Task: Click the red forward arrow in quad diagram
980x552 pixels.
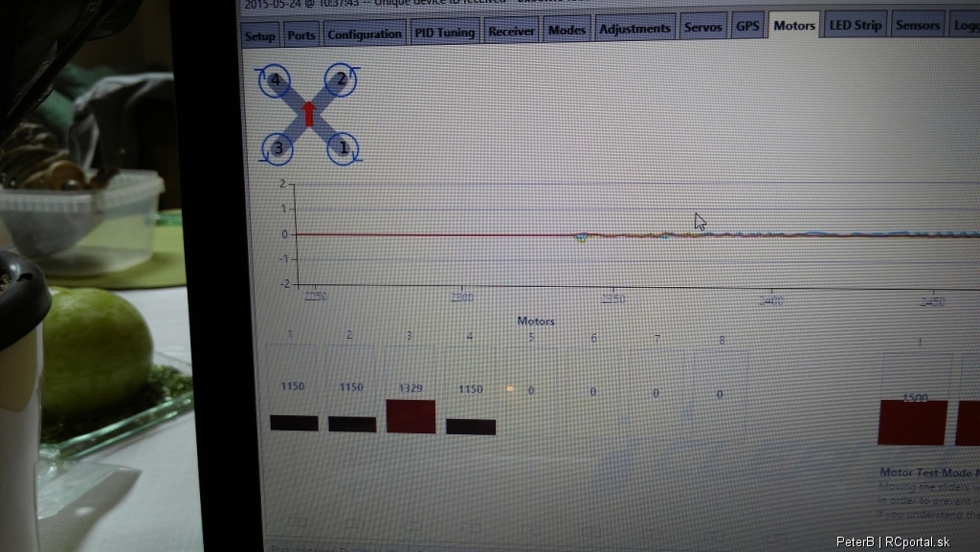Action: click(x=309, y=114)
